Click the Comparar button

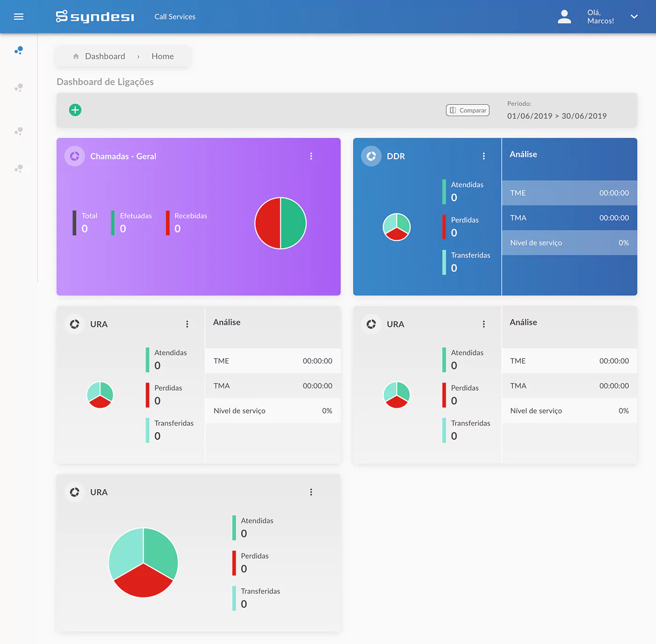tap(468, 111)
